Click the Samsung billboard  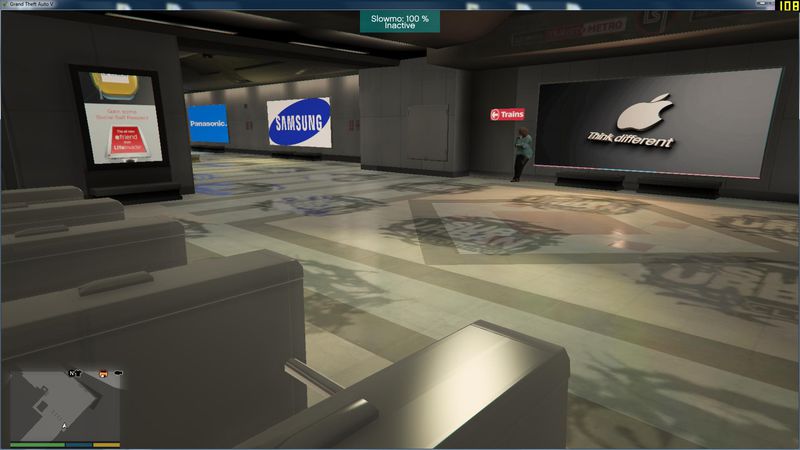pos(299,122)
